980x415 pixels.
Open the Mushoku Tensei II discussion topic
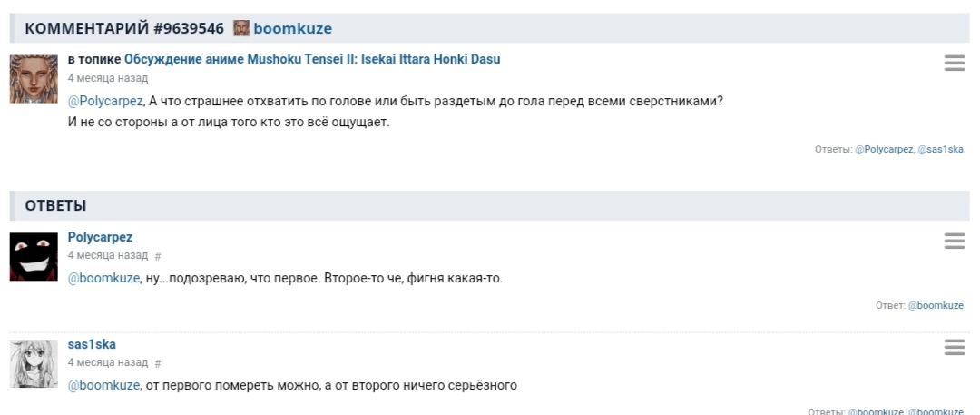[x=312, y=59]
